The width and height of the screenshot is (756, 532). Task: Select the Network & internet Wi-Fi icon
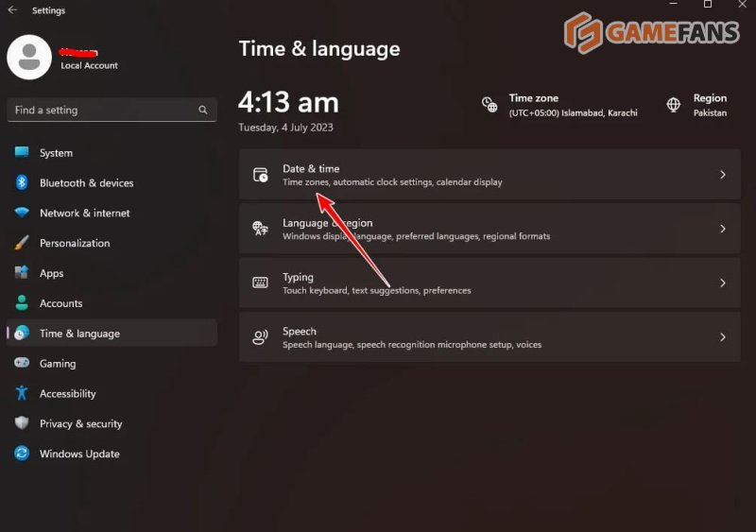22,214
